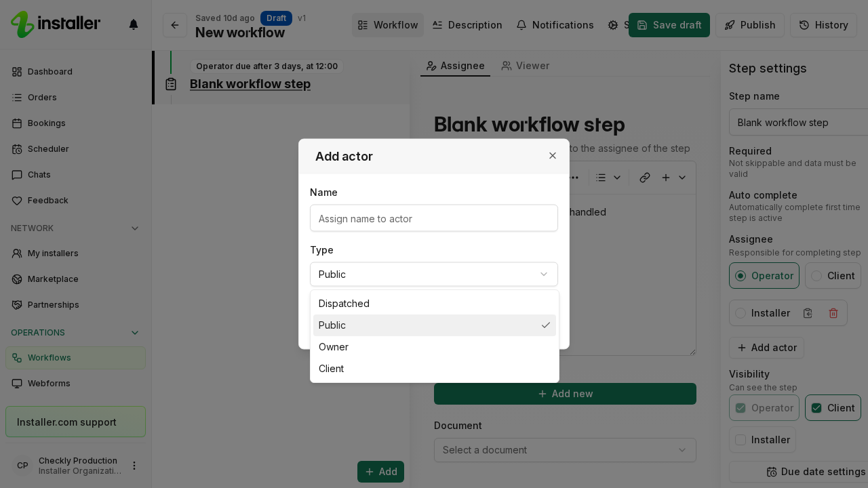
Task: Open Installer.com support
Action: 75,422
